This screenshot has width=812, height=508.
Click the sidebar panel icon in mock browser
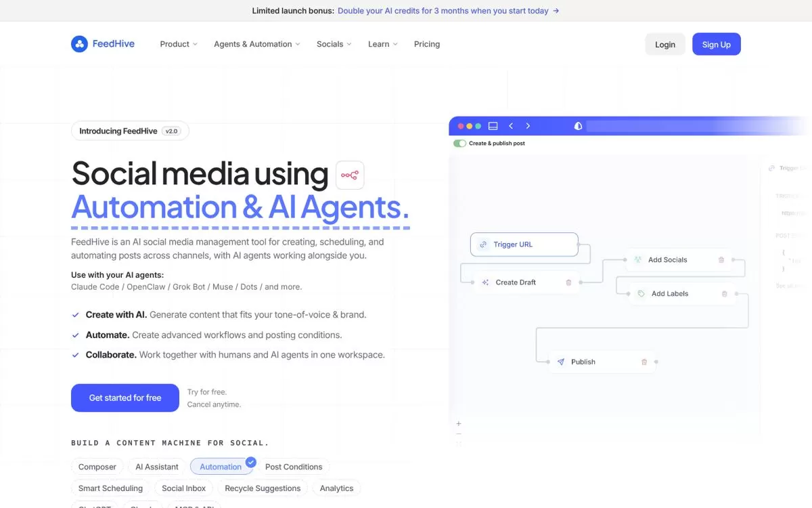click(493, 126)
